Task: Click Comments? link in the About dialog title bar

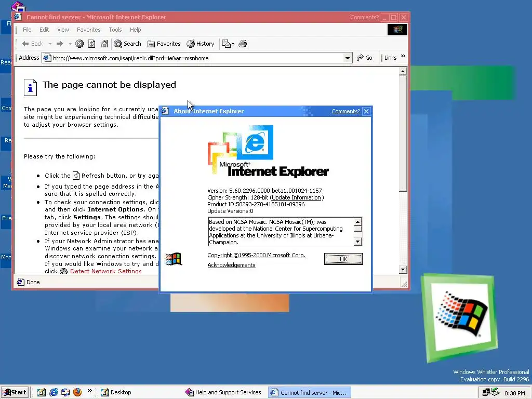Action: tap(345, 111)
